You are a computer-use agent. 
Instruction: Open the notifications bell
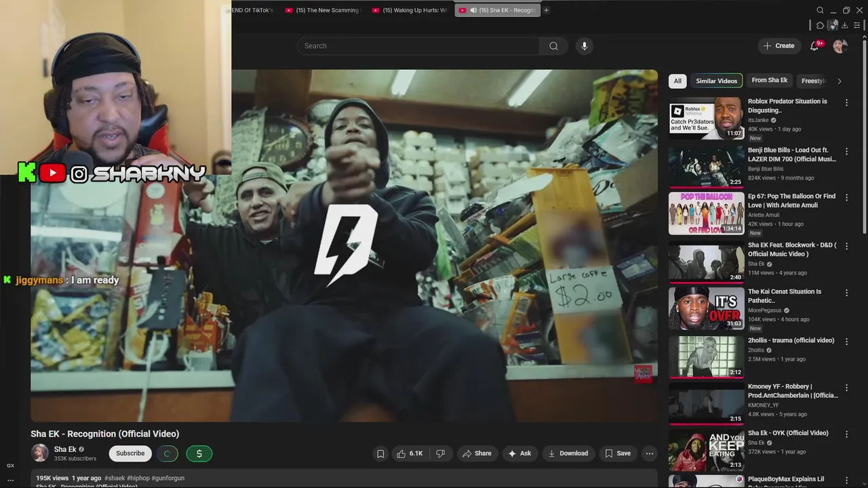click(814, 46)
